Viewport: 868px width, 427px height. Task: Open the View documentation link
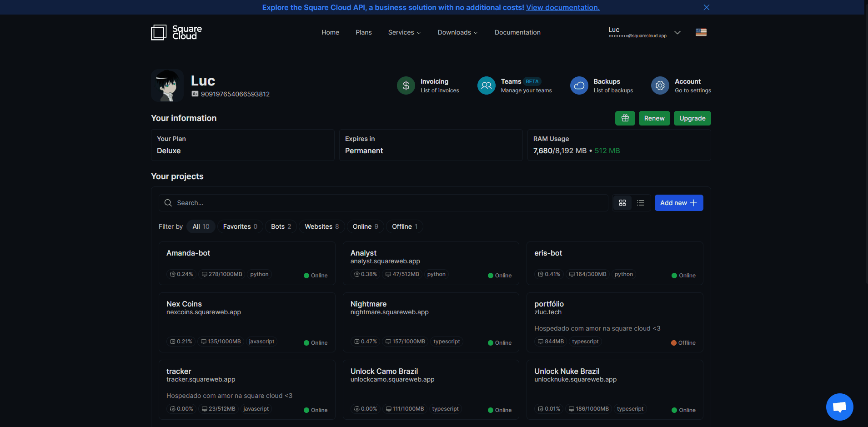(x=563, y=7)
